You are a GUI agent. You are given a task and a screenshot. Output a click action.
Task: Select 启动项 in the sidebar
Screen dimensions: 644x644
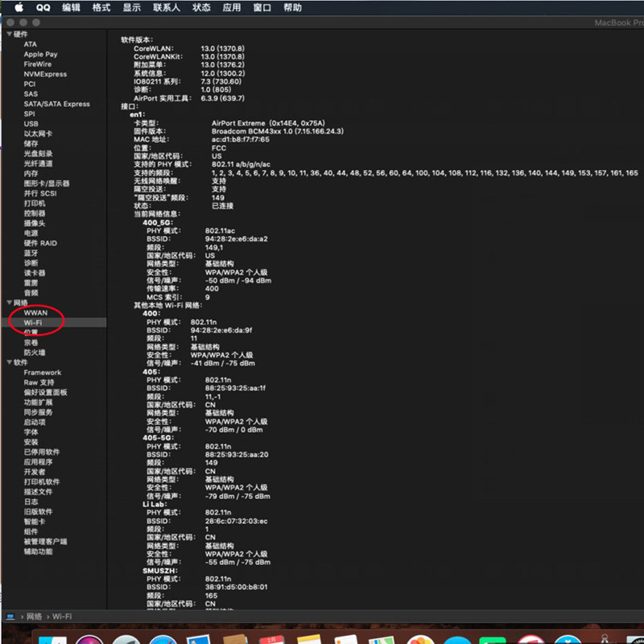[x=35, y=422]
